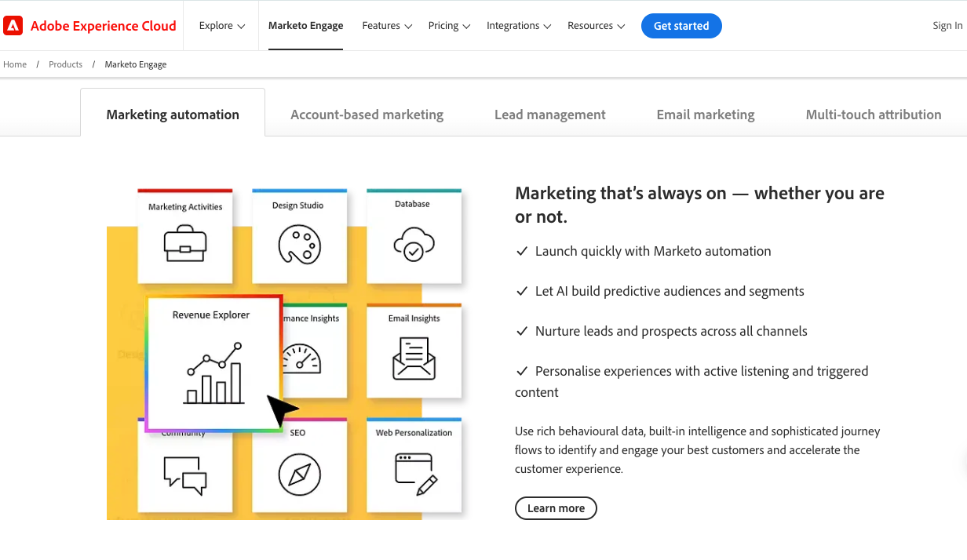The width and height of the screenshot is (967, 560).
Task: Click the Get started button
Action: pyautogui.click(x=681, y=26)
